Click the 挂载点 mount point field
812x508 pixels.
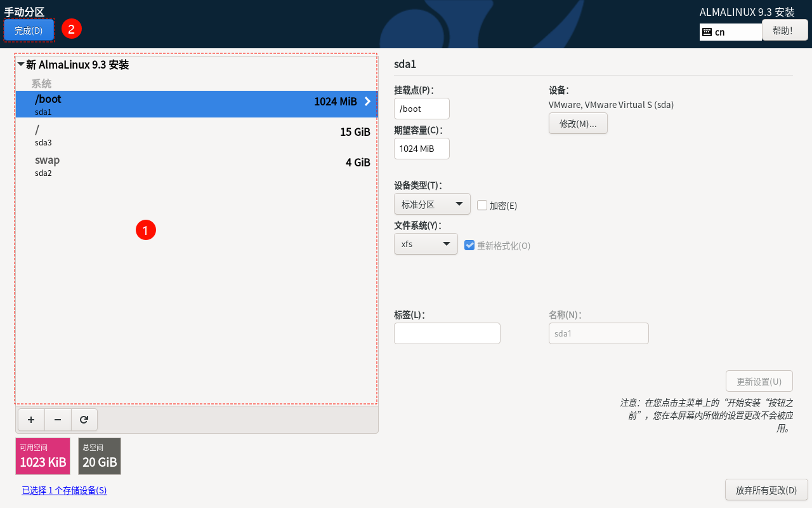click(x=421, y=109)
